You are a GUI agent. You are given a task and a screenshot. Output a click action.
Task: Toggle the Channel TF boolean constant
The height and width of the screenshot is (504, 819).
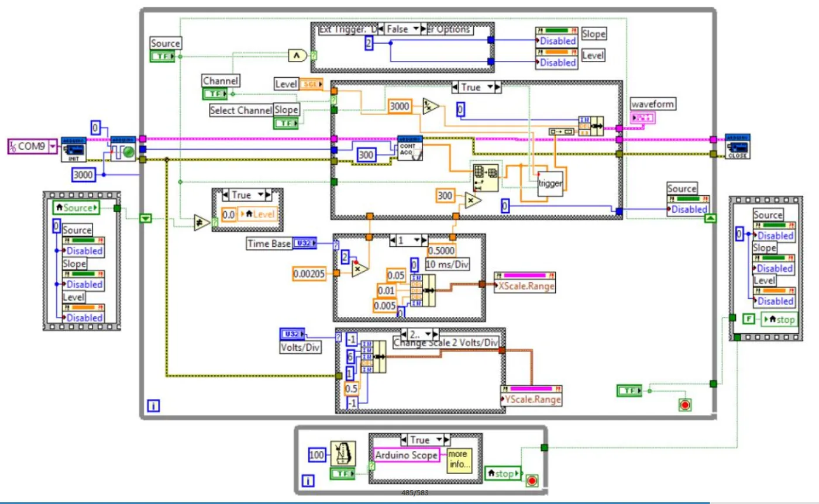tap(216, 92)
